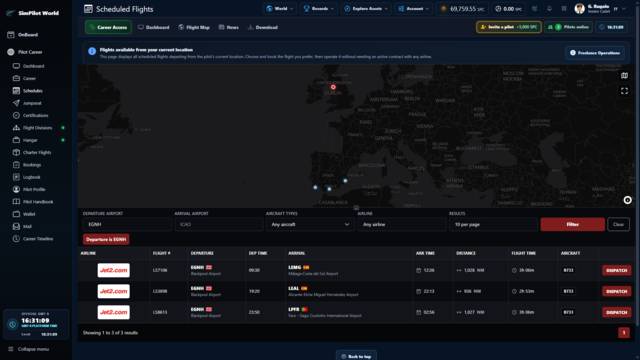Click the Pilots online button

tap(569, 27)
